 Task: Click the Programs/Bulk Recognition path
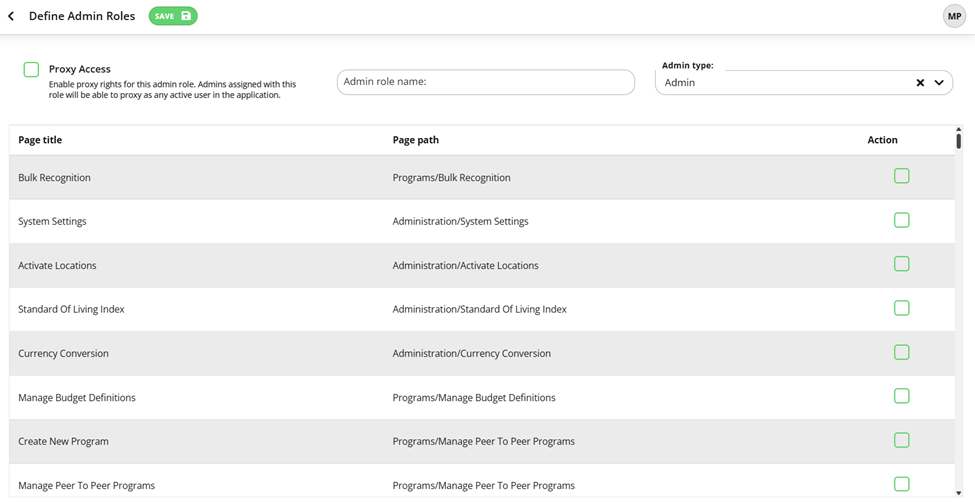tap(451, 178)
